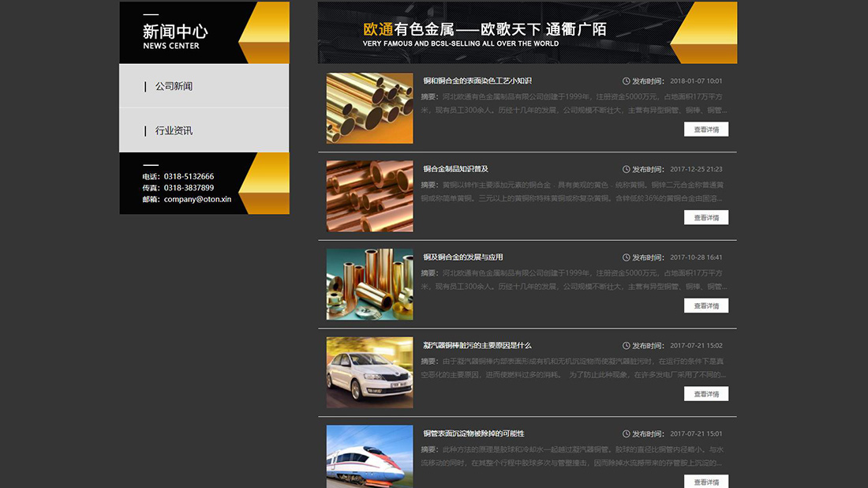Select the 公司新闻 sidebar menu item
This screenshot has width=868, height=488.
coord(174,87)
